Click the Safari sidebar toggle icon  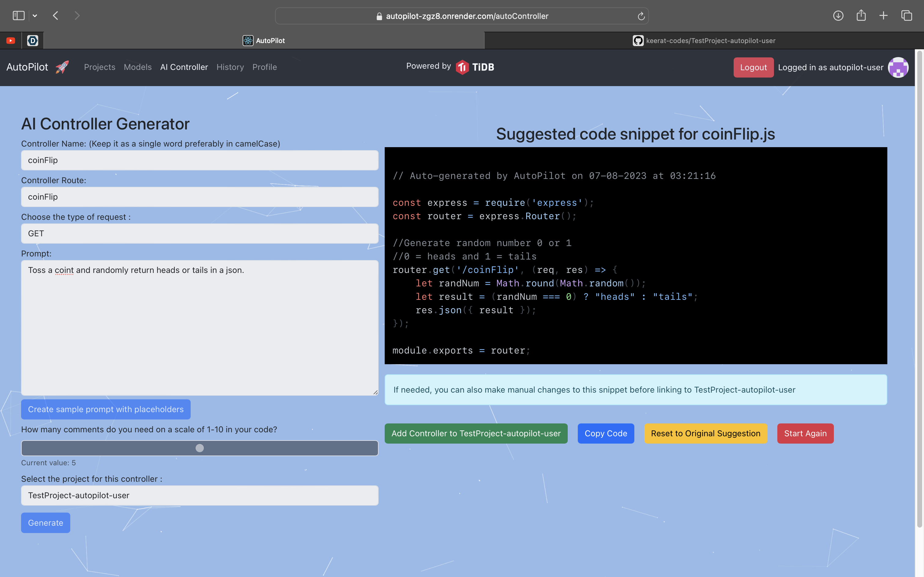[x=18, y=16]
